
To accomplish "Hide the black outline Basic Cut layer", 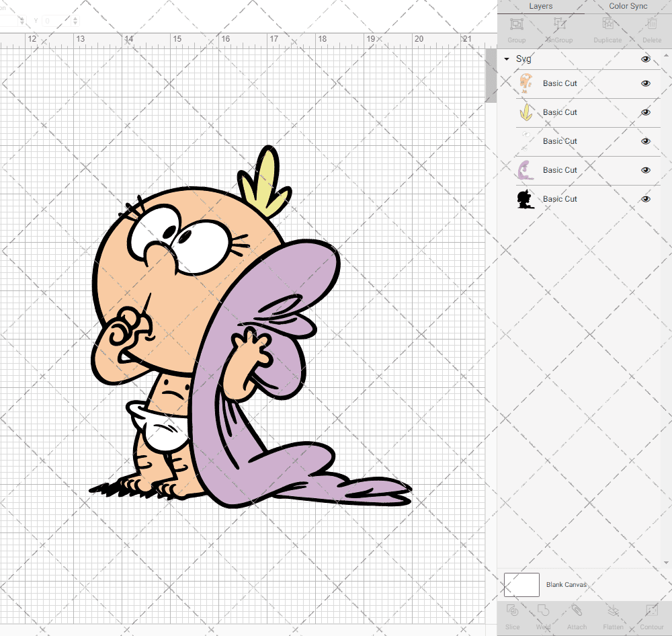I will [645, 199].
